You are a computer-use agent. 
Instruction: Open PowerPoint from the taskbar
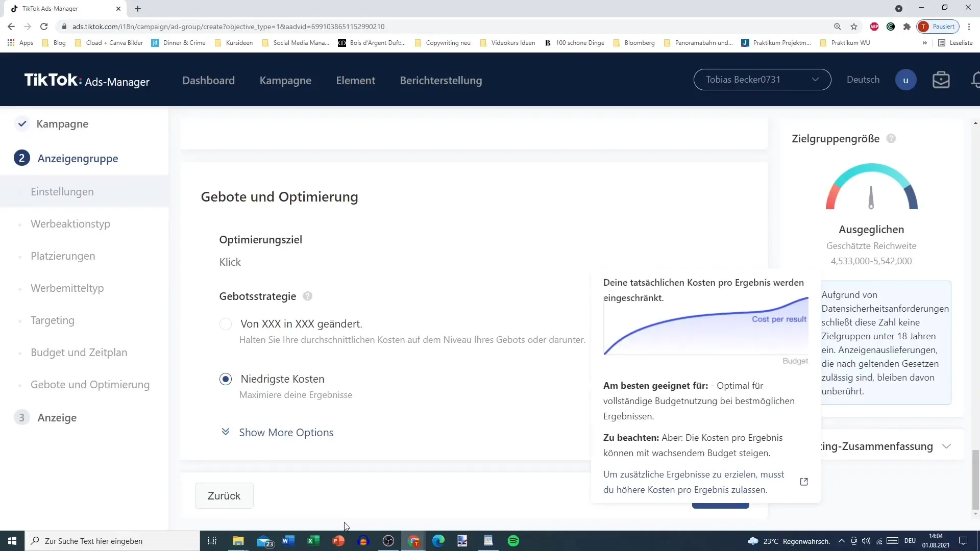point(338,541)
